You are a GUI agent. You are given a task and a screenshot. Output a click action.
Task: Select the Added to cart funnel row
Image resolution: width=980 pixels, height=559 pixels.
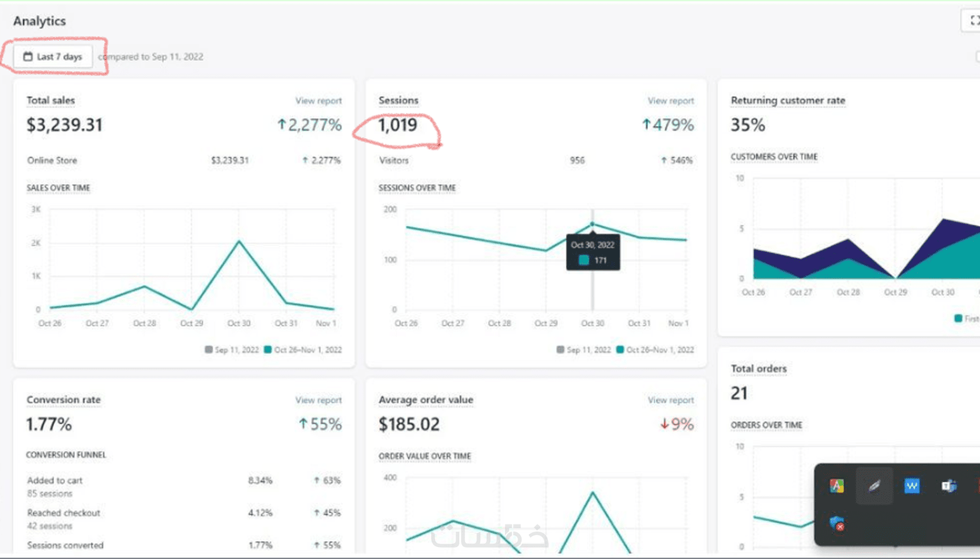click(x=184, y=486)
